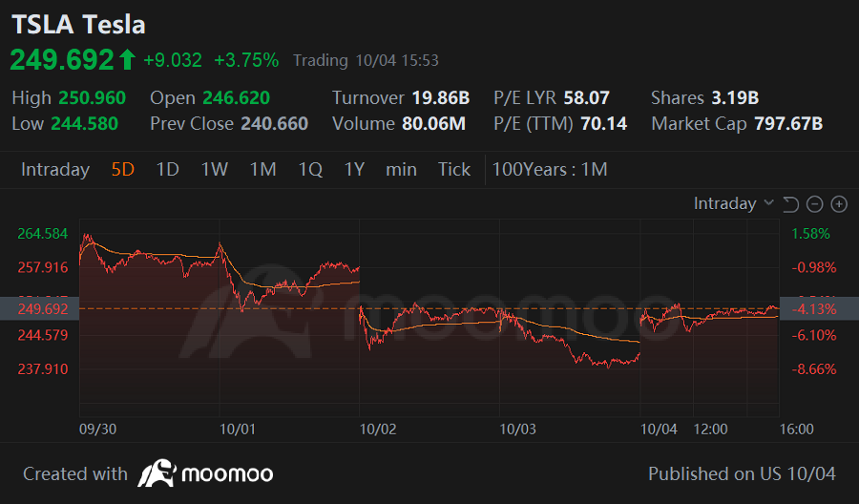This screenshot has width=859, height=504.
Task: Click the 264.584 price axis label
Action: pos(43,234)
